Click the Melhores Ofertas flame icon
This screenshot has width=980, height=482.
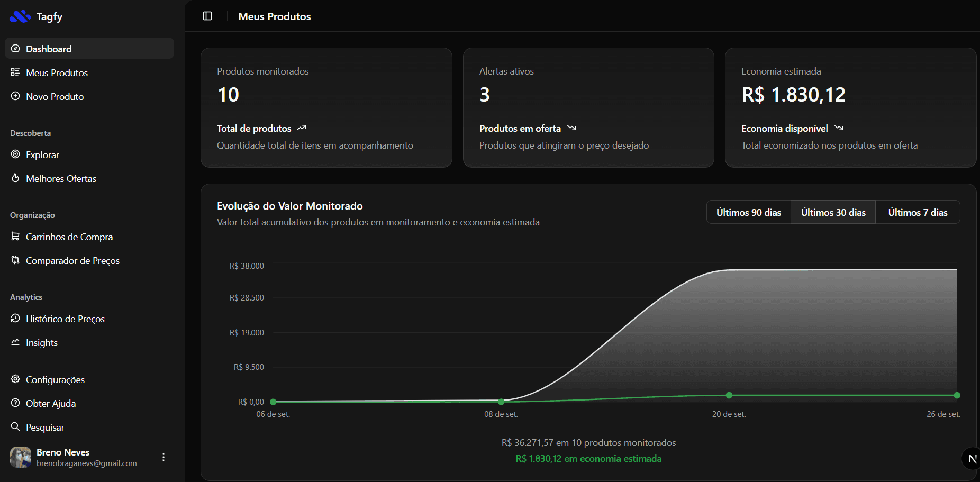tap(15, 178)
